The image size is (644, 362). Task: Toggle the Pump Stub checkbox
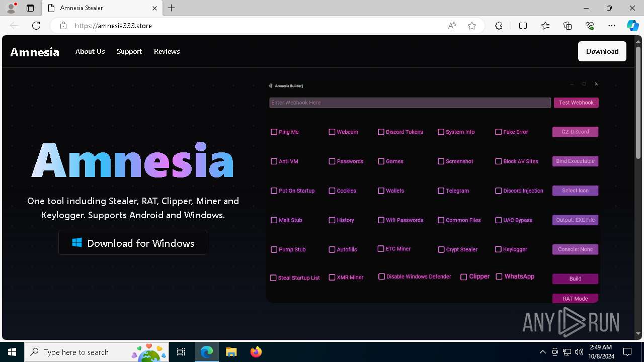coord(274,249)
